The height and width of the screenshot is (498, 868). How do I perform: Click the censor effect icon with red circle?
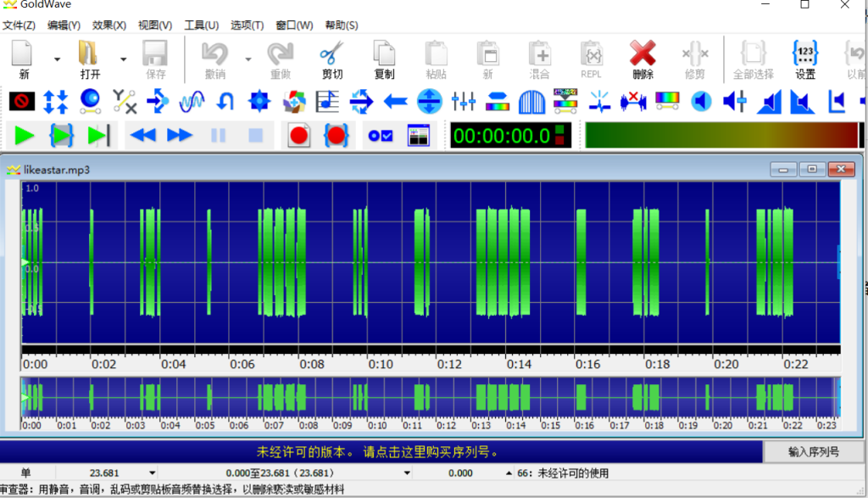coord(22,102)
